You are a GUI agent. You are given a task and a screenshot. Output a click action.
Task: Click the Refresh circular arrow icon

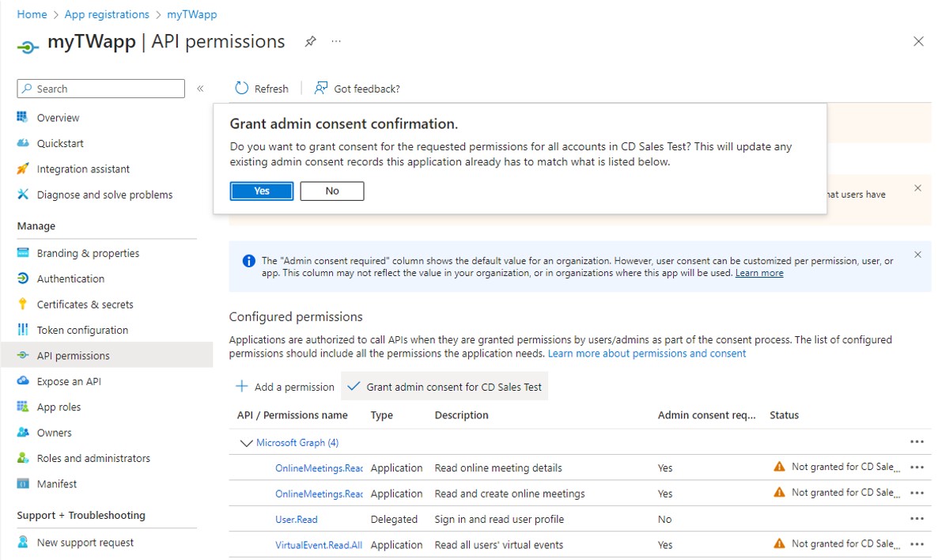(x=241, y=88)
